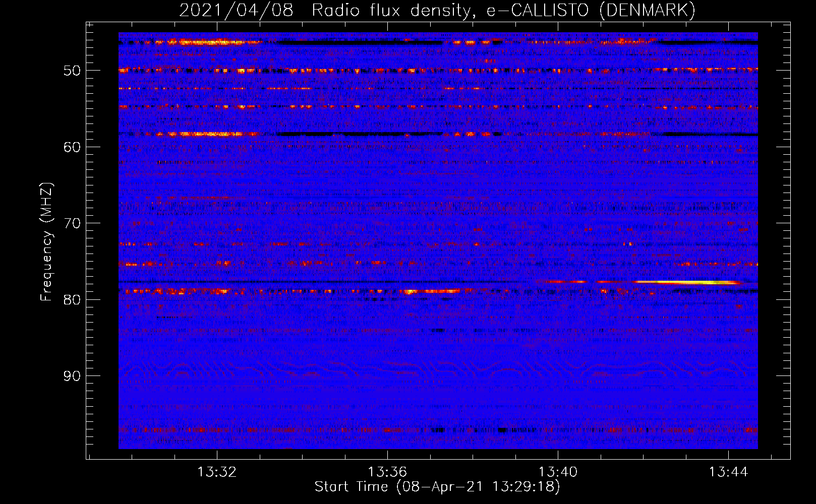Click the "Start Time (08-Apr-21 13:29:18)" x-axis label
816x504 pixels.
point(437,487)
